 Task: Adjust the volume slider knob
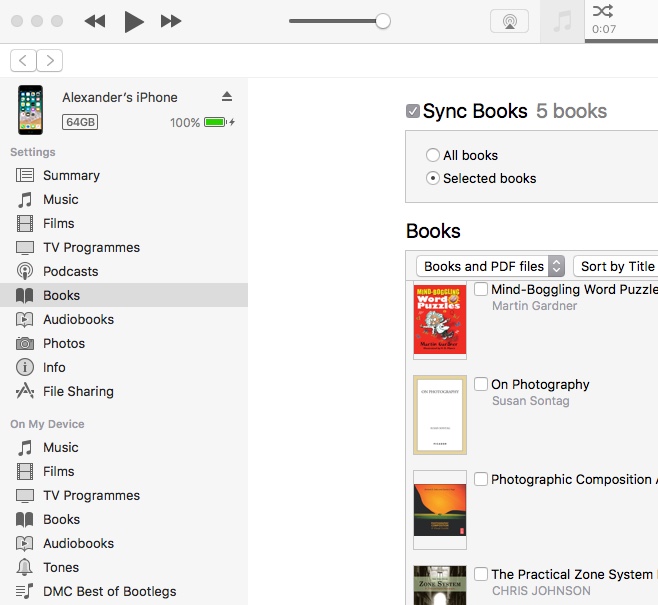click(x=382, y=21)
